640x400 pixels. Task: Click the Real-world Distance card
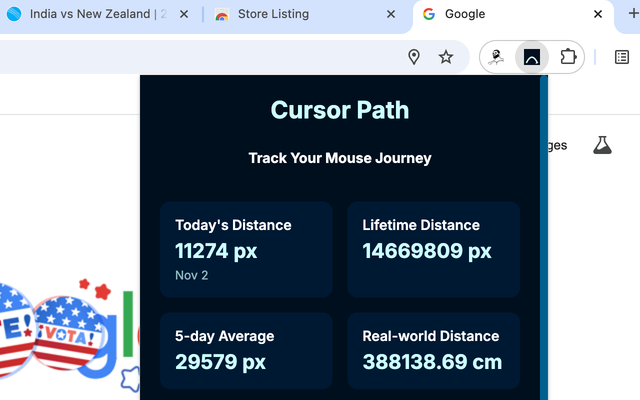tap(433, 351)
